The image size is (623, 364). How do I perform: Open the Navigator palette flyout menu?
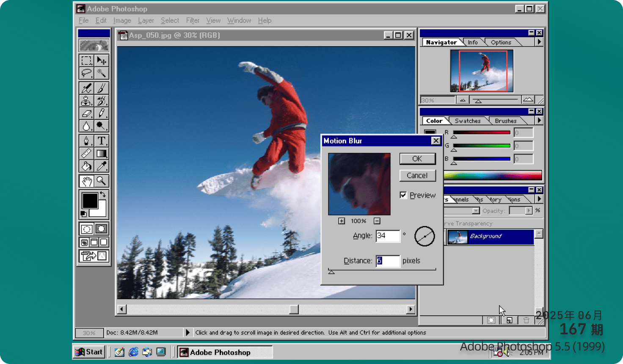pyautogui.click(x=539, y=42)
